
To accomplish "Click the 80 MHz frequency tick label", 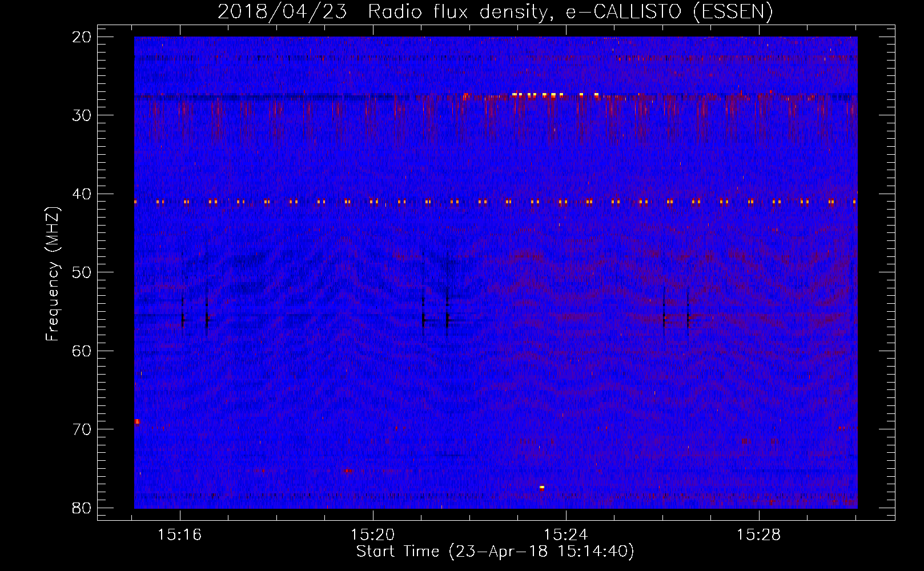I will [82, 508].
